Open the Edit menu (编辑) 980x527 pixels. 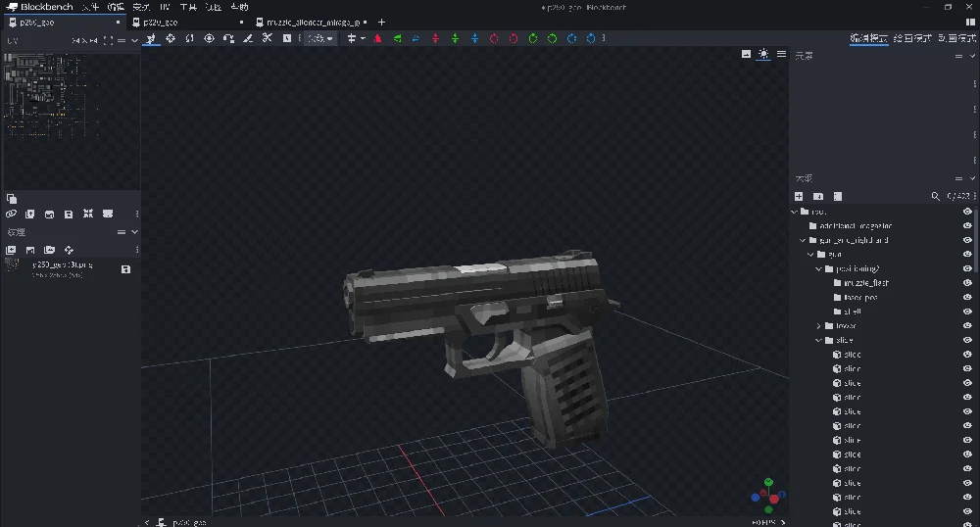click(116, 7)
